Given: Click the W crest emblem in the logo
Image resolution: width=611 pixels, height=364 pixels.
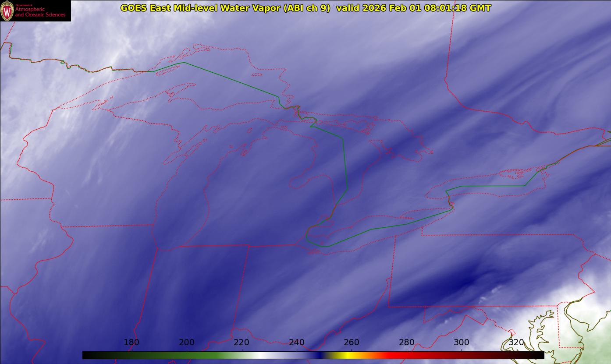Looking at the screenshot, I should click(7, 11).
